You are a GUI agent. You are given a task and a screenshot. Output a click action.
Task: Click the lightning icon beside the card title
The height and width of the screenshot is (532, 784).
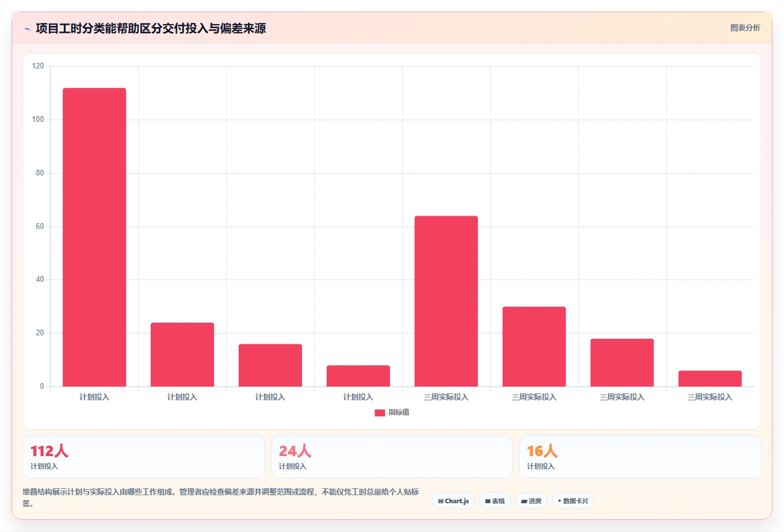[x=27, y=28]
